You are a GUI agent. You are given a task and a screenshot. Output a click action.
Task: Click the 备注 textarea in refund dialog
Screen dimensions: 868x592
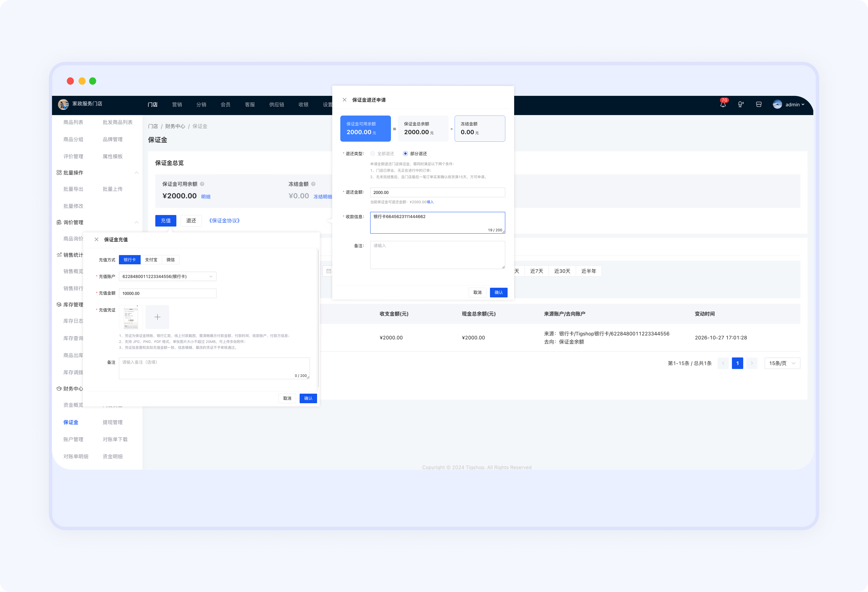tap(437, 255)
